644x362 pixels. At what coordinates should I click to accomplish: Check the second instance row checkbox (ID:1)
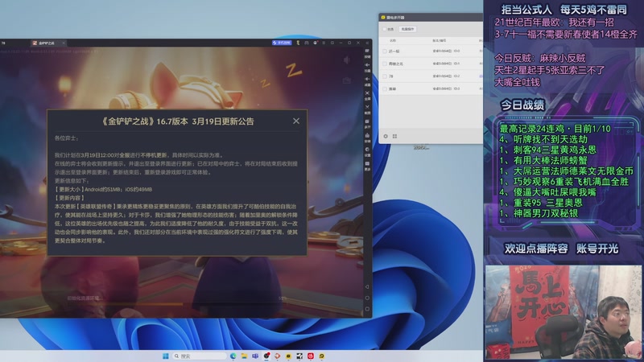(385, 64)
